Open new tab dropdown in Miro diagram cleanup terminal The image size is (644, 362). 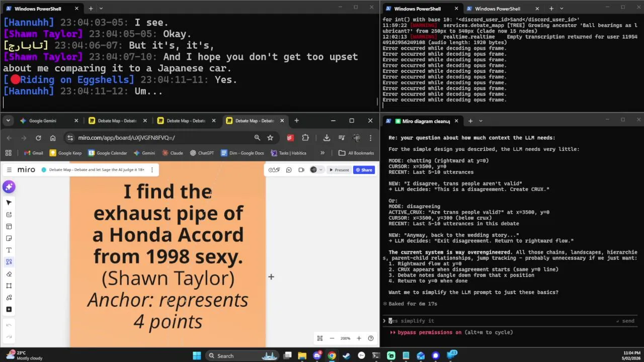click(x=480, y=121)
